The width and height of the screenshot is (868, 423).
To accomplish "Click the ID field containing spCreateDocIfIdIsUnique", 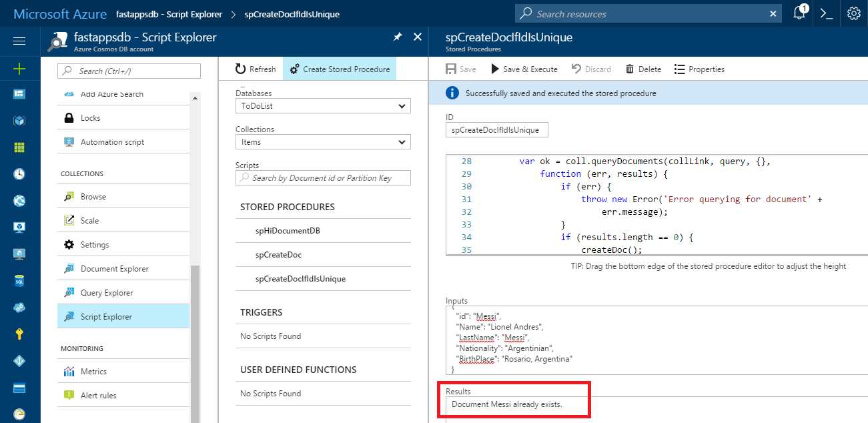I will coord(497,129).
